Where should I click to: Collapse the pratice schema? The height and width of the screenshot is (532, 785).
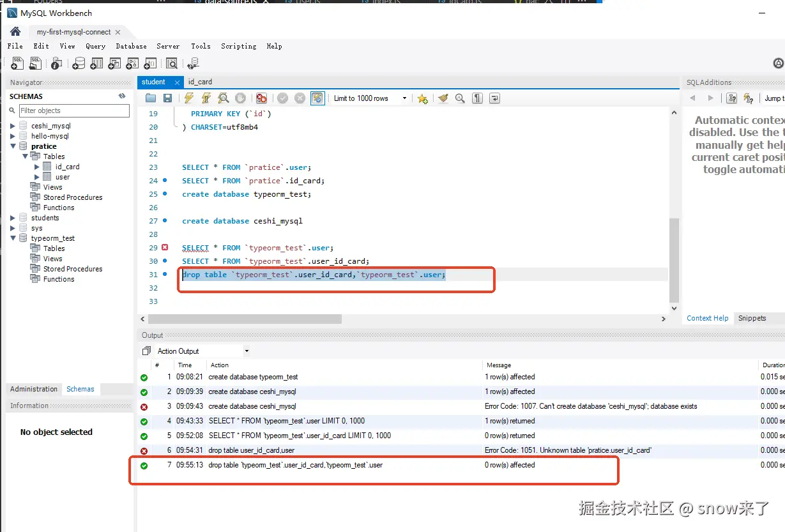pyautogui.click(x=13, y=146)
